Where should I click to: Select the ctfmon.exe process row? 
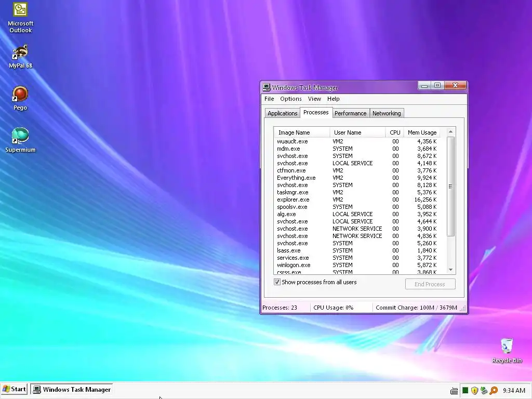point(357,170)
